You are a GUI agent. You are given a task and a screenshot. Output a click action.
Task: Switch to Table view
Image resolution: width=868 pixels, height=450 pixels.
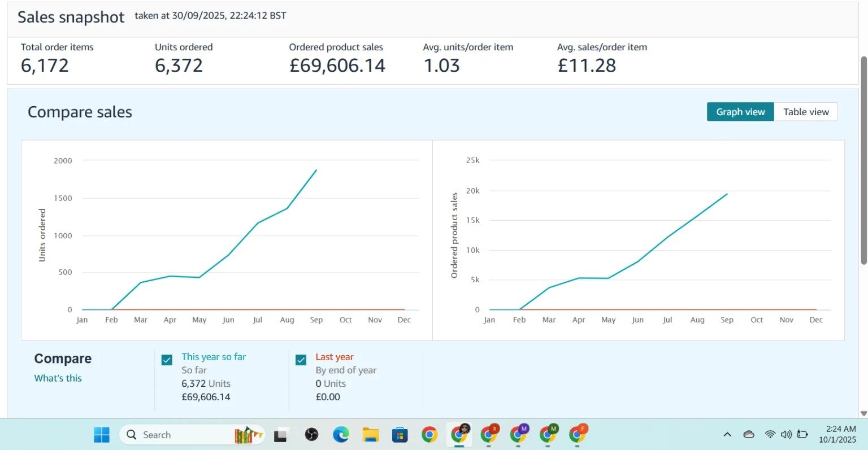click(805, 112)
